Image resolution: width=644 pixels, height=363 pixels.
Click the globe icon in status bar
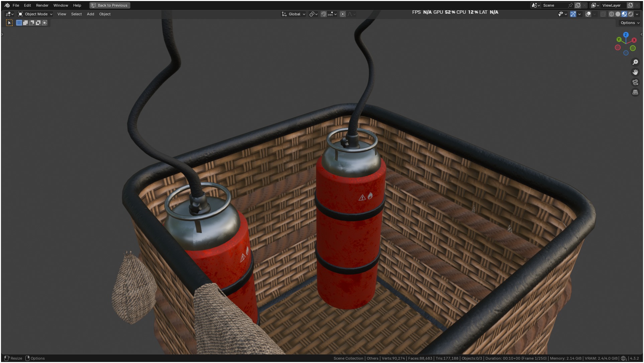624,358
